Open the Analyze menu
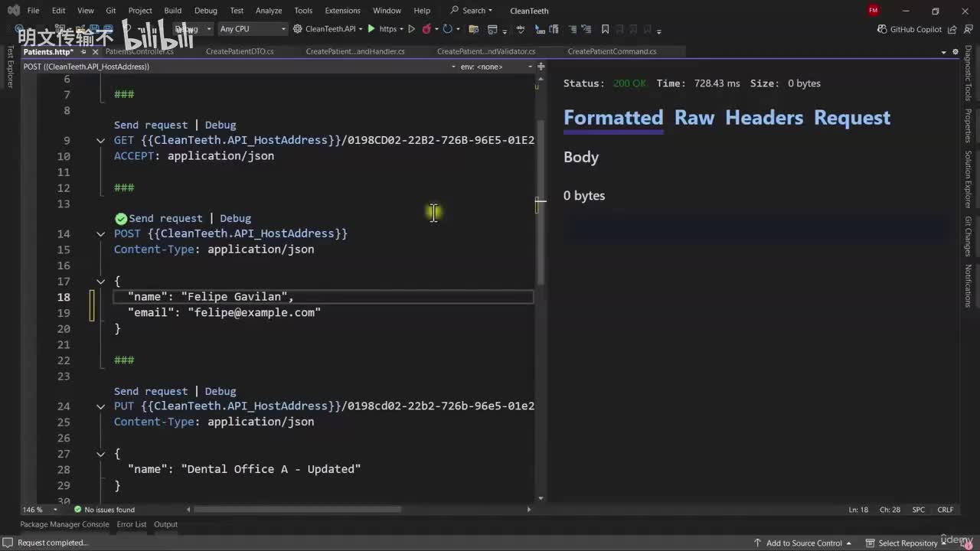 [269, 11]
